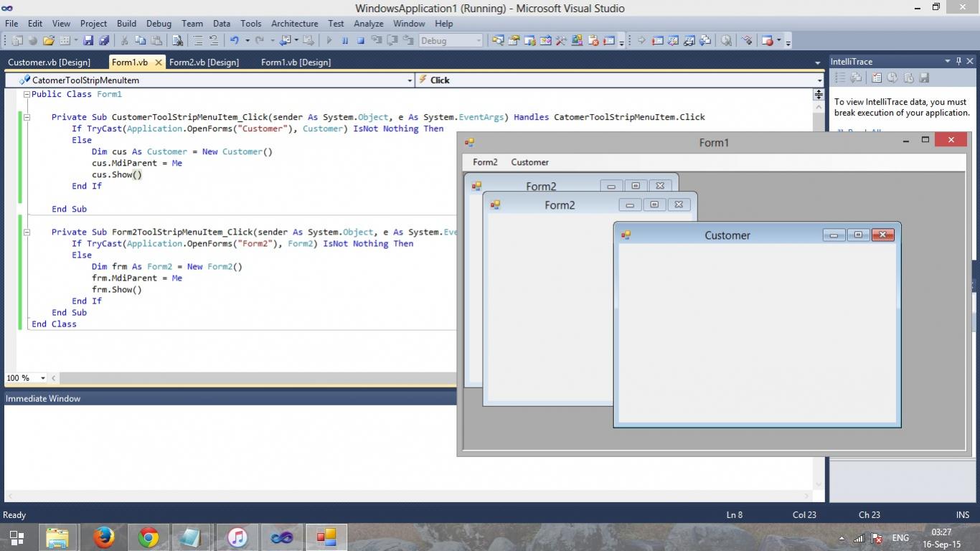Collapse the Public Class Form1 region
The image size is (980, 551).
point(27,95)
